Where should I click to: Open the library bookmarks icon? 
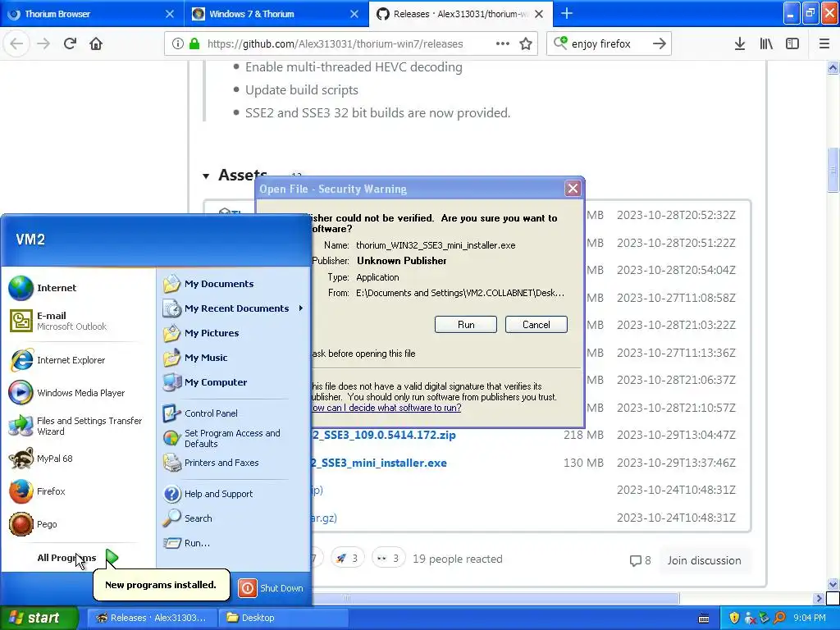(766, 43)
